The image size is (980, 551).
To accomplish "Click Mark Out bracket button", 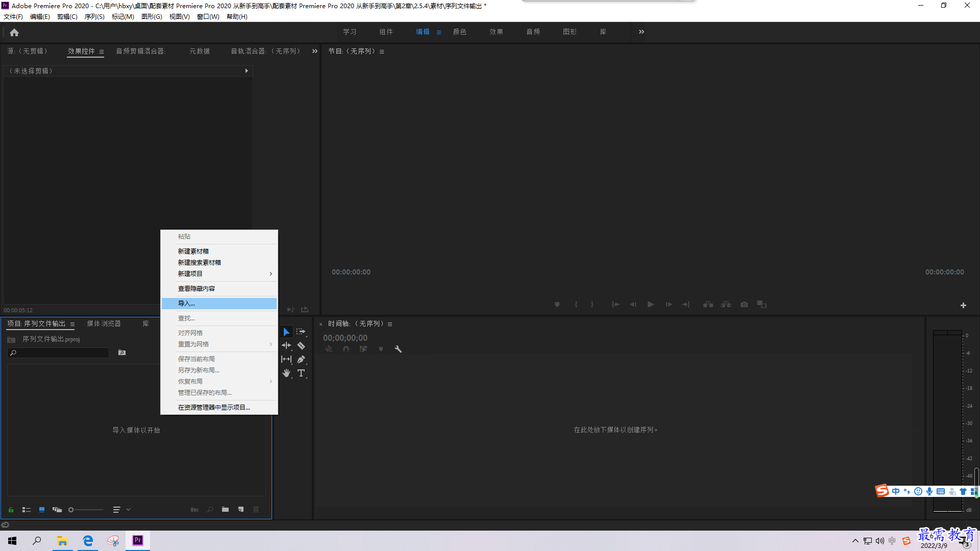I will [592, 305].
